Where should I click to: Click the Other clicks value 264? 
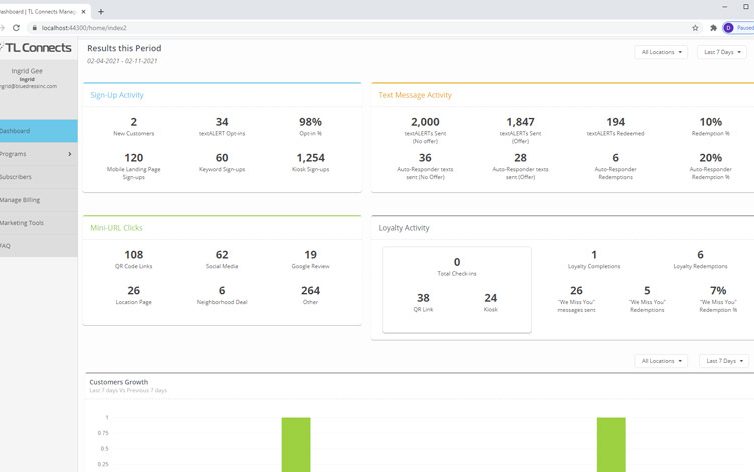[310, 290]
